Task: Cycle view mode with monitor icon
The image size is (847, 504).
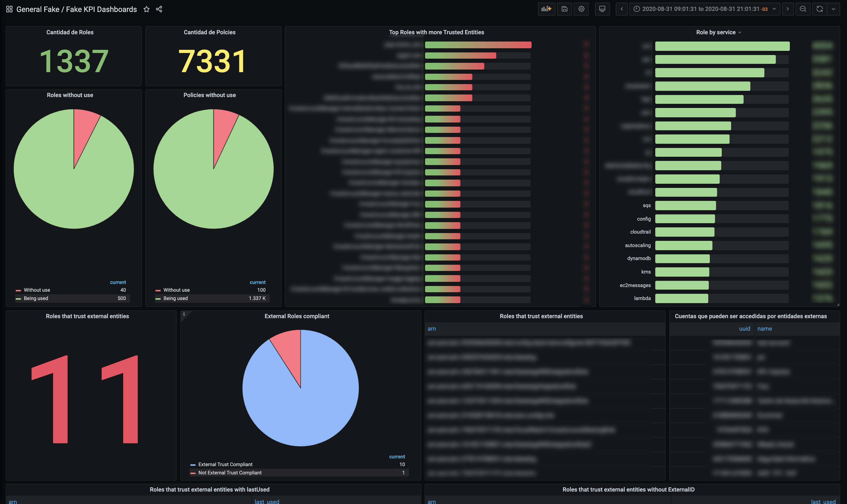Action: (602, 9)
